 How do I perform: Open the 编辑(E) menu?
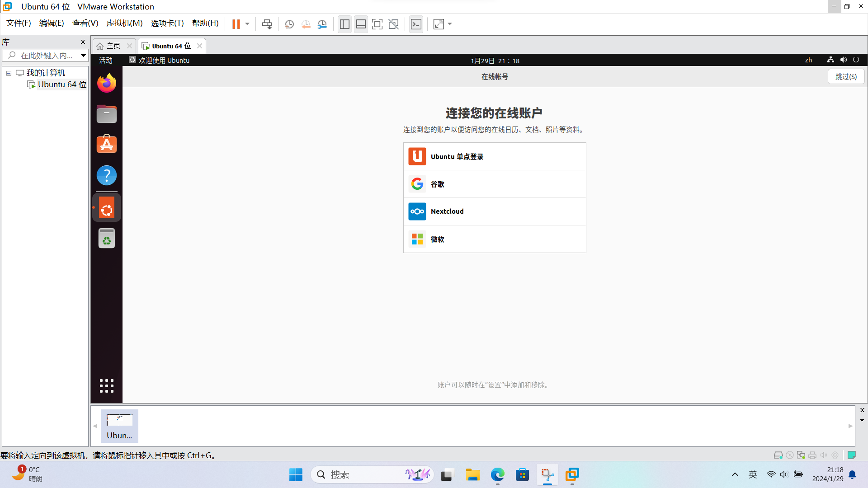click(52, 23)
